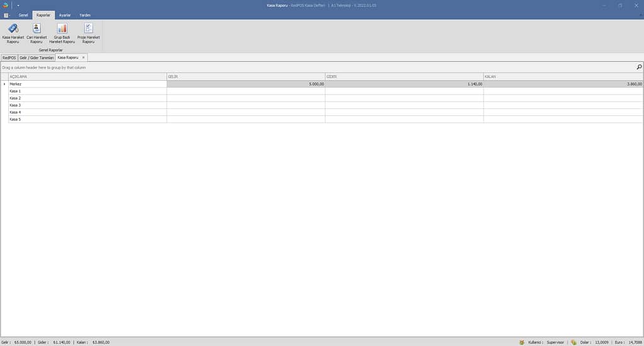
Task: Open the Ayarlar ribbon tab
Action: pos(64,15)
